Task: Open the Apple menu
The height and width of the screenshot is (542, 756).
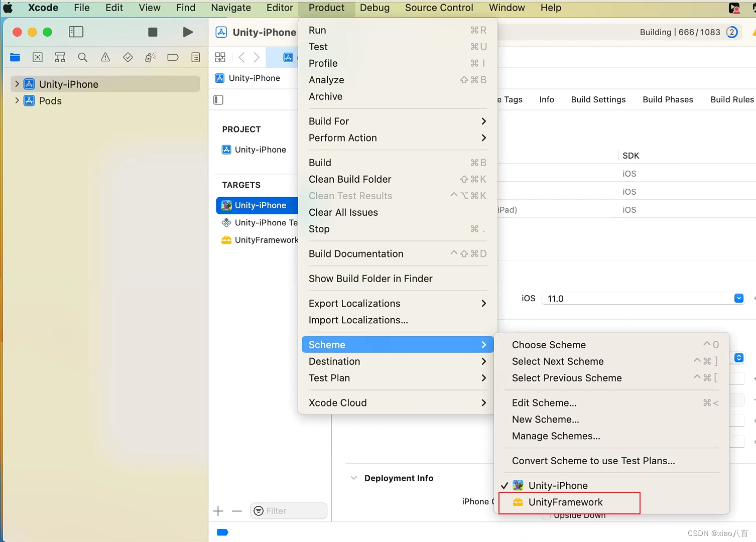Action: [9, 8]
